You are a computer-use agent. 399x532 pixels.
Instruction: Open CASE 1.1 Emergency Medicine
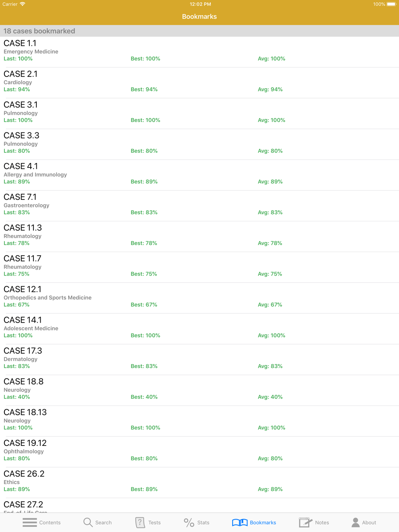(199, 52)
